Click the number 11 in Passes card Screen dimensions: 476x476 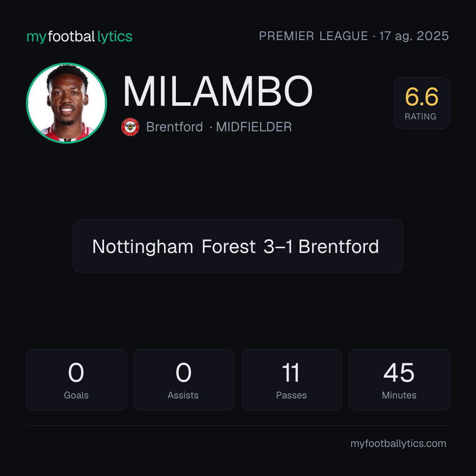pos(290,372)
